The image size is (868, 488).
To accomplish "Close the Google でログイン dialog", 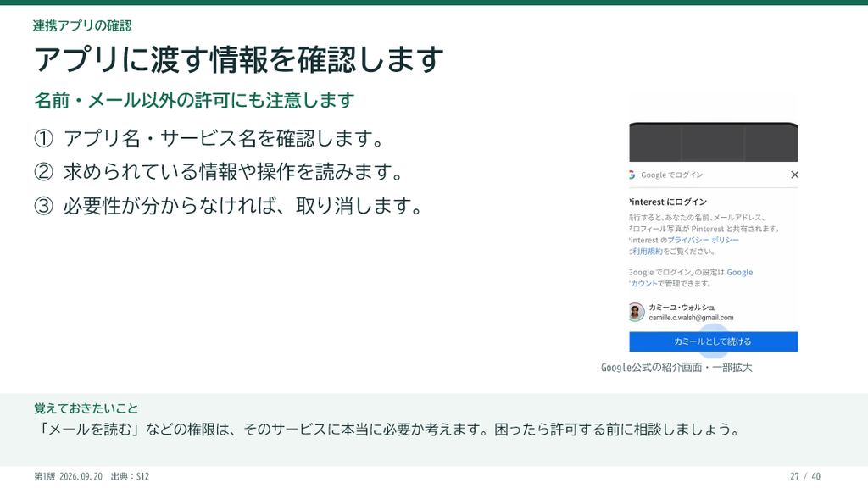I will 794,175.
